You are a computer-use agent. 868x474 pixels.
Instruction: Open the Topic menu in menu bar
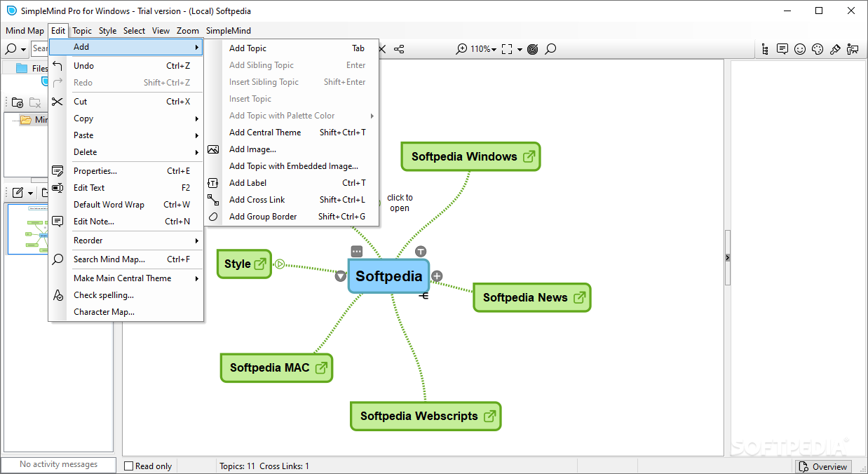tap(82, 31)
